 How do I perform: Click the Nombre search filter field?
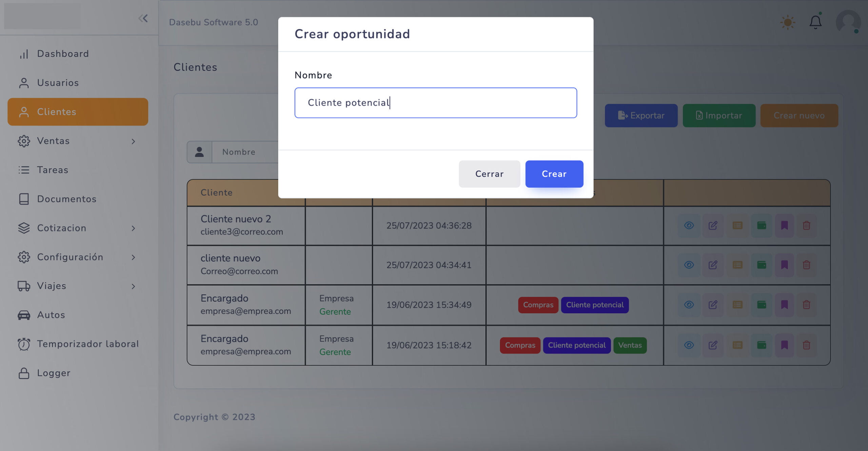[245, 152]
